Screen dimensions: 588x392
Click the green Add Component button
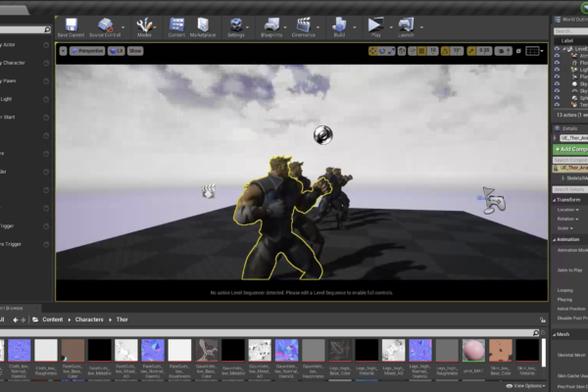point(570,149)
